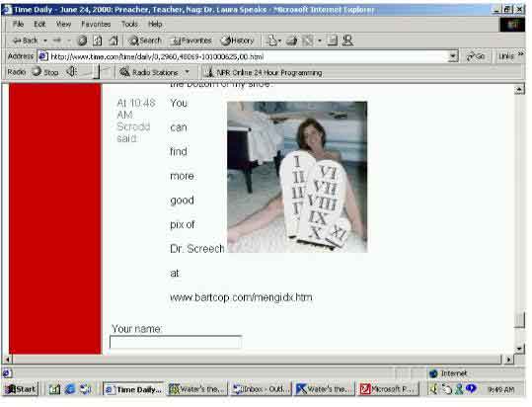
Task: Open Show Desktop from quick launch
Action: pyautogui.click(x=54, y=389)
